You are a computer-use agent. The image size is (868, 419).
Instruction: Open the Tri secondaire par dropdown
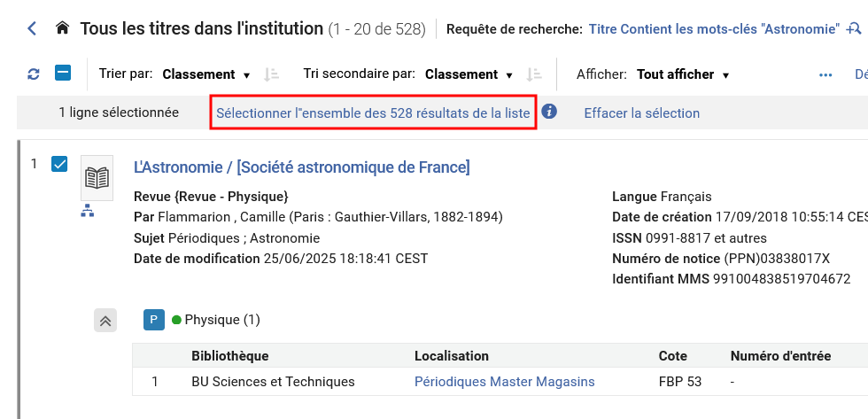pyautogui.click(x=469, y=74)
